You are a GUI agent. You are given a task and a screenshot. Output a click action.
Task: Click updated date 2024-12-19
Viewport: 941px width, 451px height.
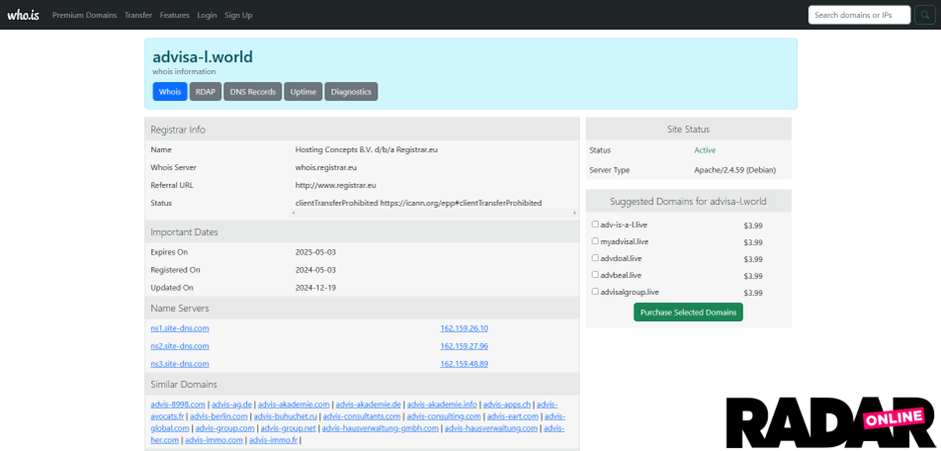coord(316,288)
